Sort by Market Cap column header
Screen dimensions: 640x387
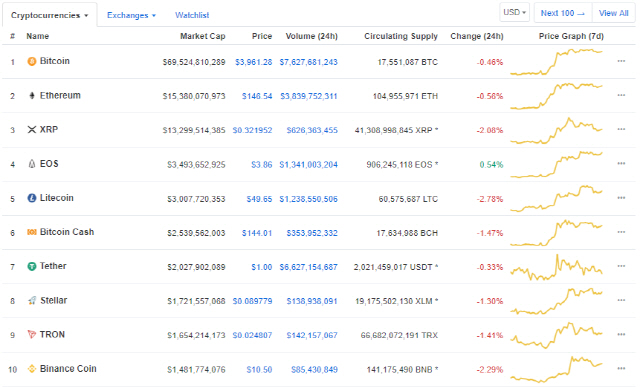[x=202, y=36]
